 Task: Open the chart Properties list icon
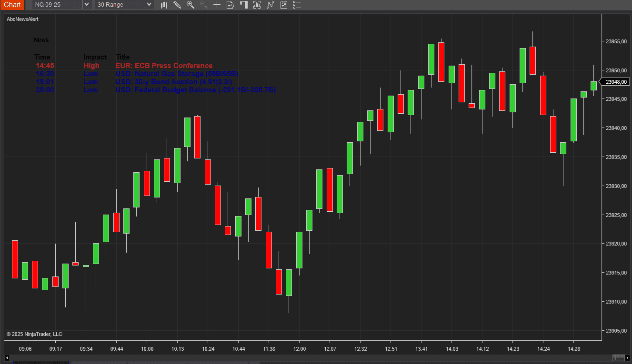297,5
